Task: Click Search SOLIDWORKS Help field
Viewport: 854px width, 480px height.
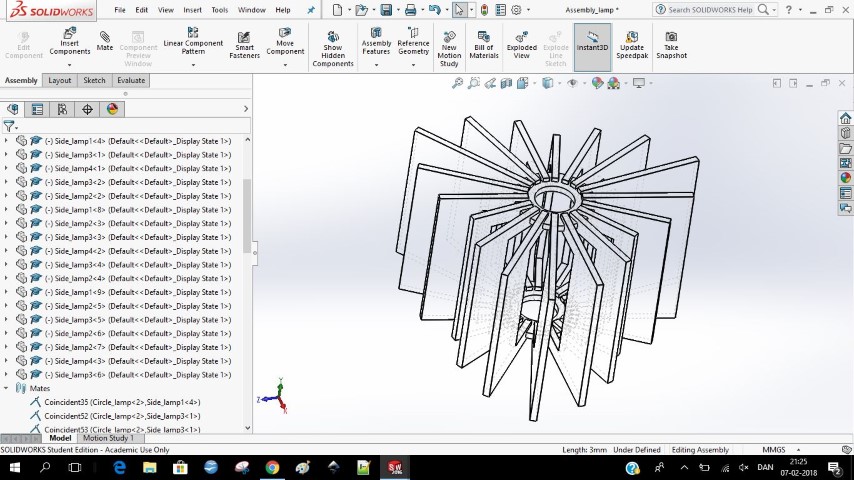Action: pyautogui.click(x=710, y=10)
